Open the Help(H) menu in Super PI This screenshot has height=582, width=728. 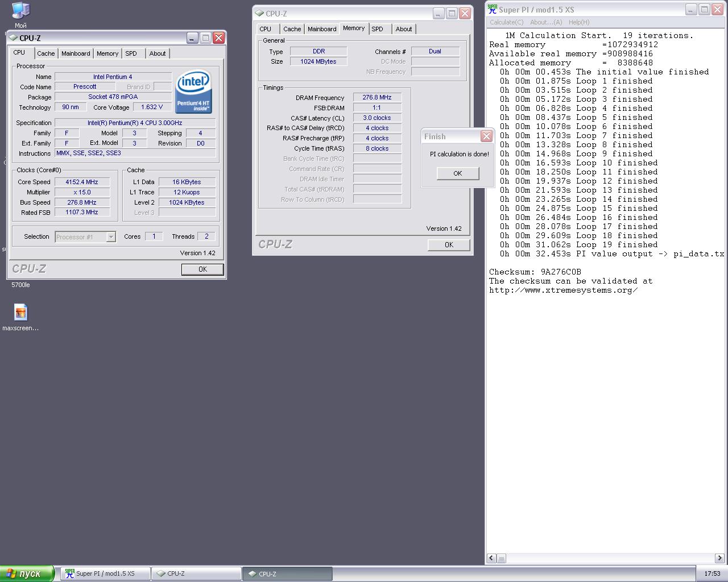(579, 22)
